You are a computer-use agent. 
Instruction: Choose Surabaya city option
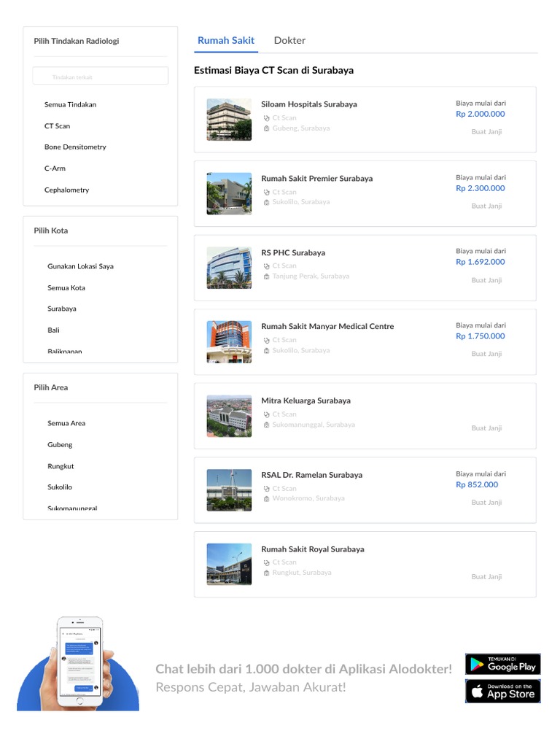[x=62, y=309]
